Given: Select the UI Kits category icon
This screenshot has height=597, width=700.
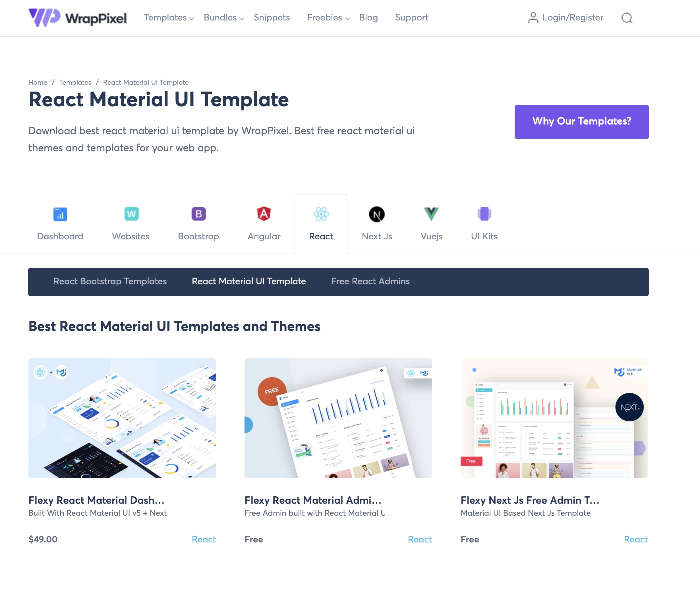Looking at the screenshot, I should pyautogui.click(x=484, y=214).
